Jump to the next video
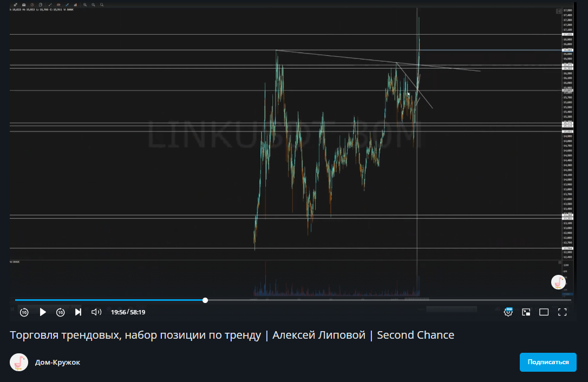588x382 pixels. (78, 312)
